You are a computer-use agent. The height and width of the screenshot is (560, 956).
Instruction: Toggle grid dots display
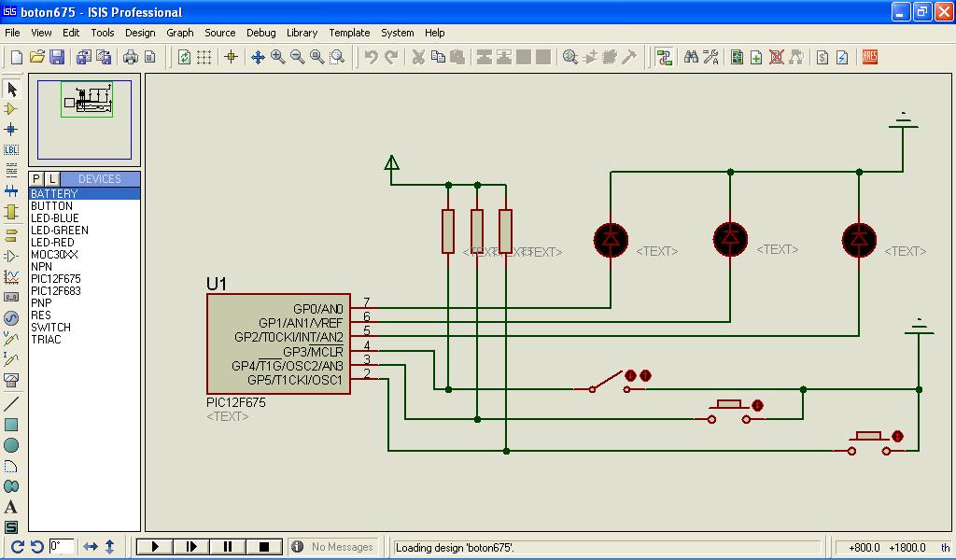(x=204, y=57)
